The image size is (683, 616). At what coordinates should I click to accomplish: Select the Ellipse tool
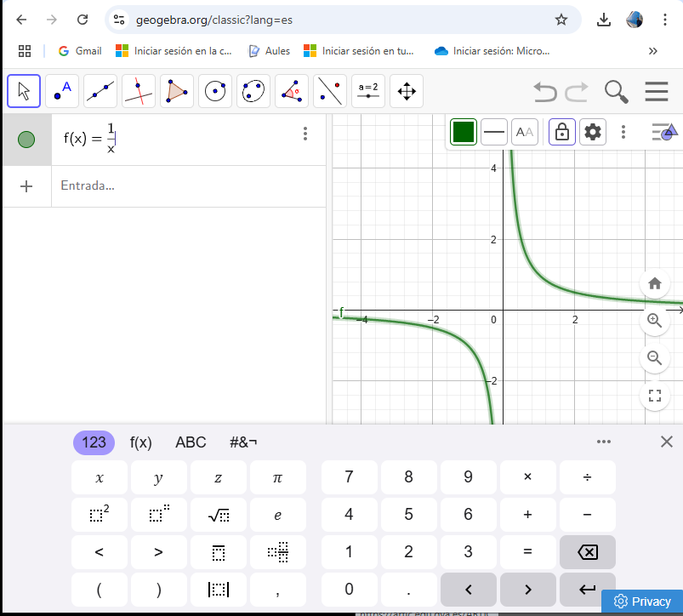[253, 91]
